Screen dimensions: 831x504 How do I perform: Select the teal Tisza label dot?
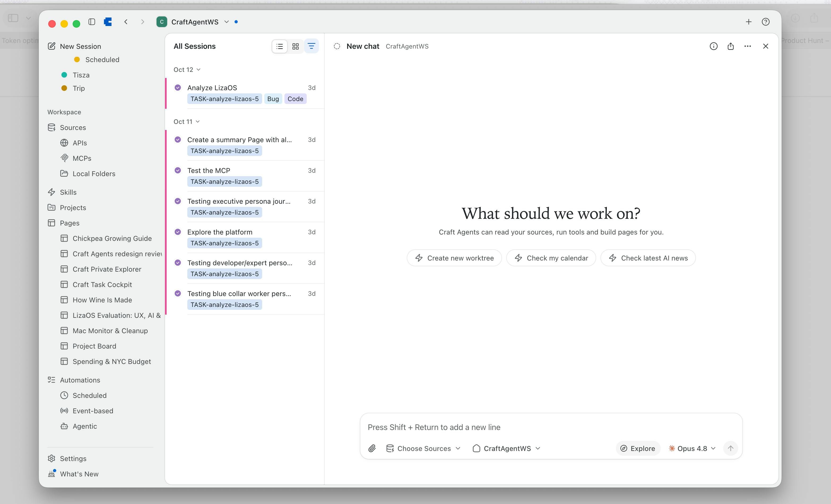tap(64, 75)
